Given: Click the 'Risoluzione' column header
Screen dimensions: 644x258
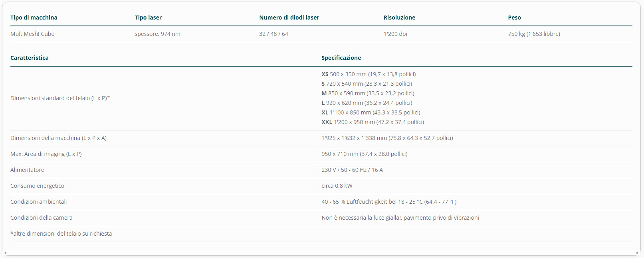Looking at the screenshot, I should 399,18.
